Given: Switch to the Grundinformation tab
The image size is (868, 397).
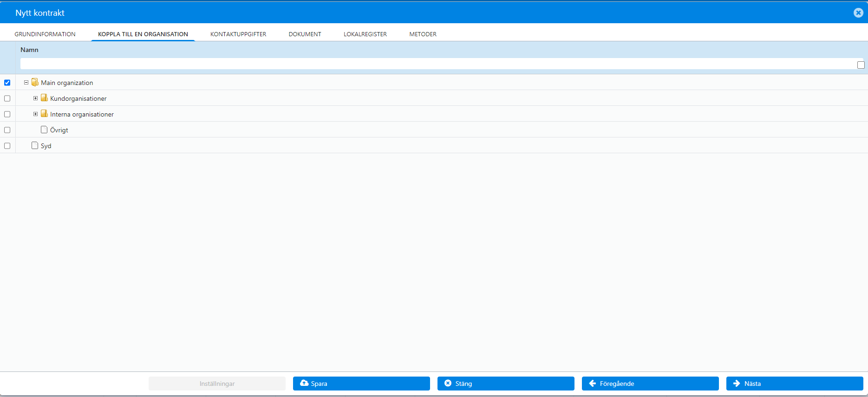Looking at the screenshot, I should (45, 34).
